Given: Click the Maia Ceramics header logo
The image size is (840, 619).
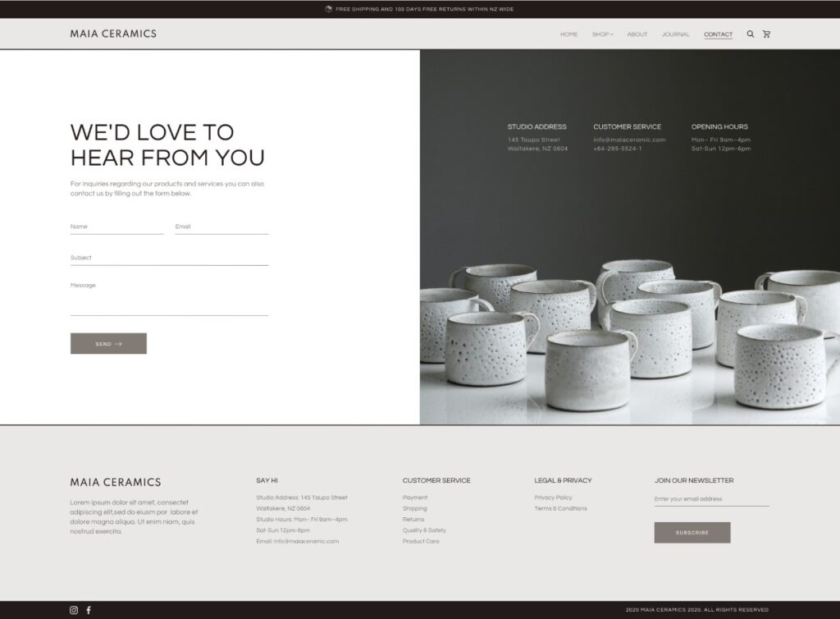Looking at the screenshot, I should point(113,34).
